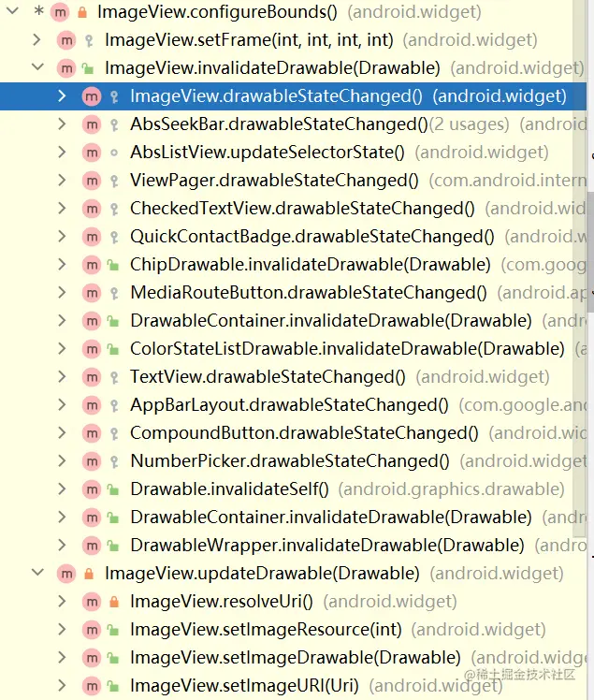Click the protected key icon of AppBarLayout.drawableStateChanged()
Viewport: 594px width, 700px height.
114,406
